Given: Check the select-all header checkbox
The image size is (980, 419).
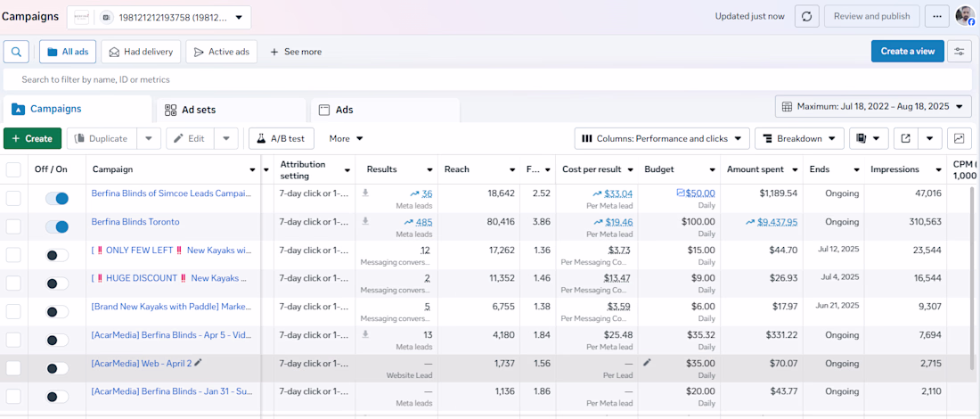Looking at the screenshot, I should [x=13, y=169].
